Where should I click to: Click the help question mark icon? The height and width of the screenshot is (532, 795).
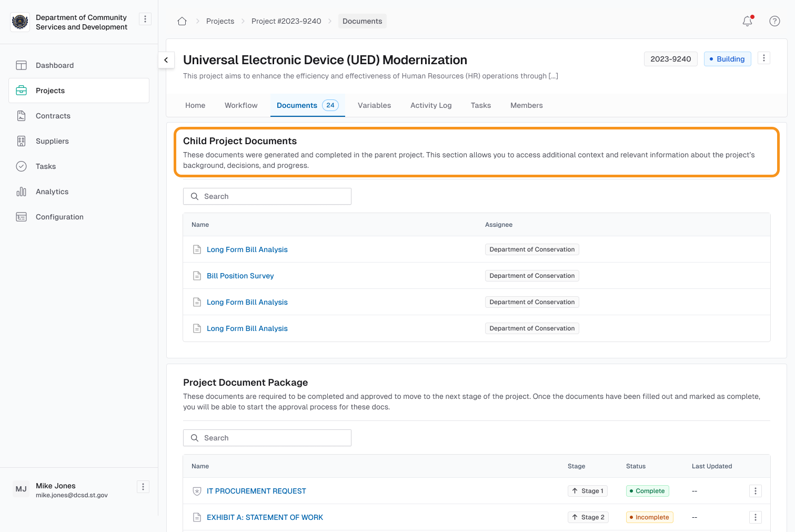pos(774,21)
